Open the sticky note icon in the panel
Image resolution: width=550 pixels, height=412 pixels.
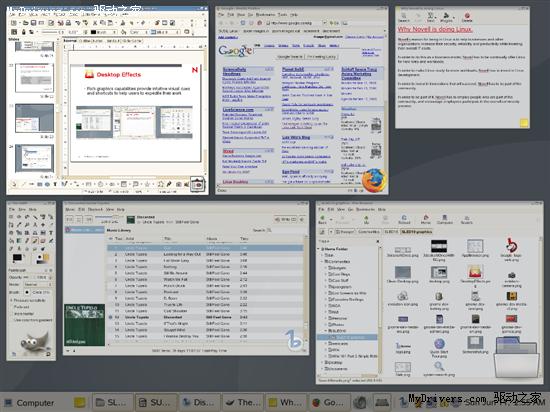pos(80,403)
